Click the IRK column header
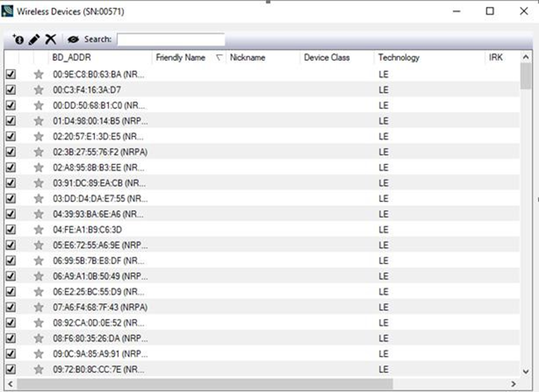539x392 pixels. [502, 57]
